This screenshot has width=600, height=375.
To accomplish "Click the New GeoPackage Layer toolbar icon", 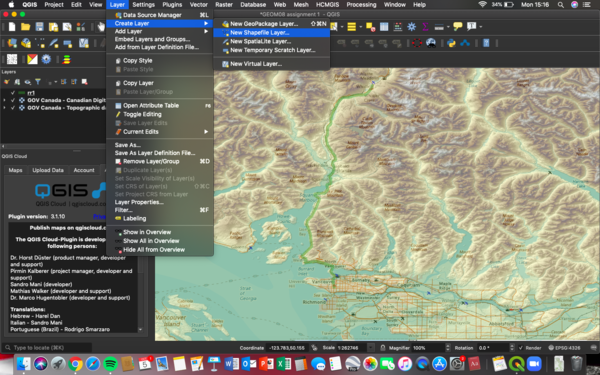I will coord(26,43).
